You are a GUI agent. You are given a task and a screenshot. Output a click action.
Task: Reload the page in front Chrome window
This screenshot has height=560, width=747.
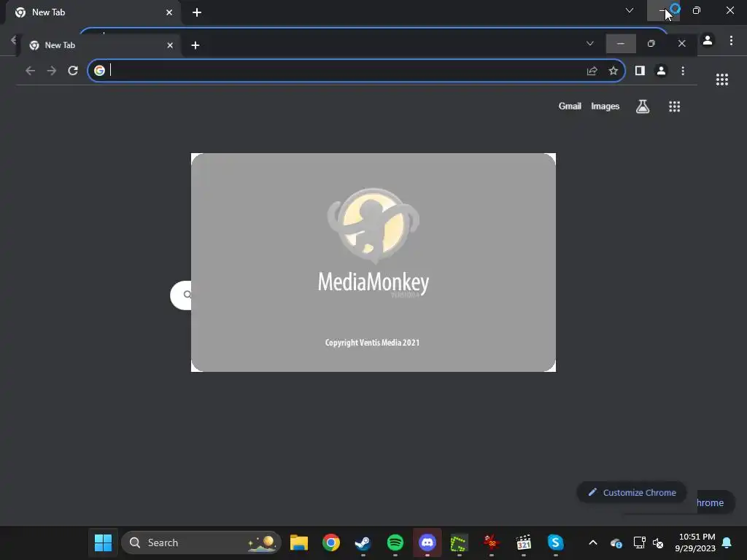(x=73, y=71)
